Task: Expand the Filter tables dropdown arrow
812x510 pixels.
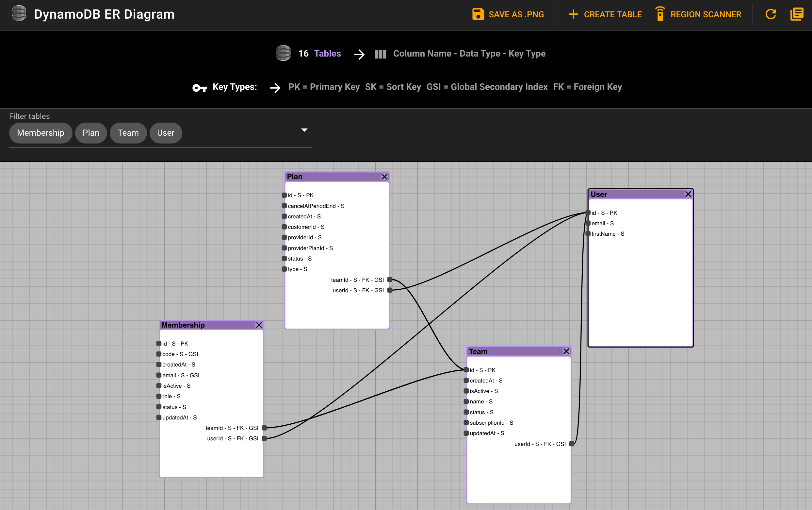Action: click(x=304, y=130)
